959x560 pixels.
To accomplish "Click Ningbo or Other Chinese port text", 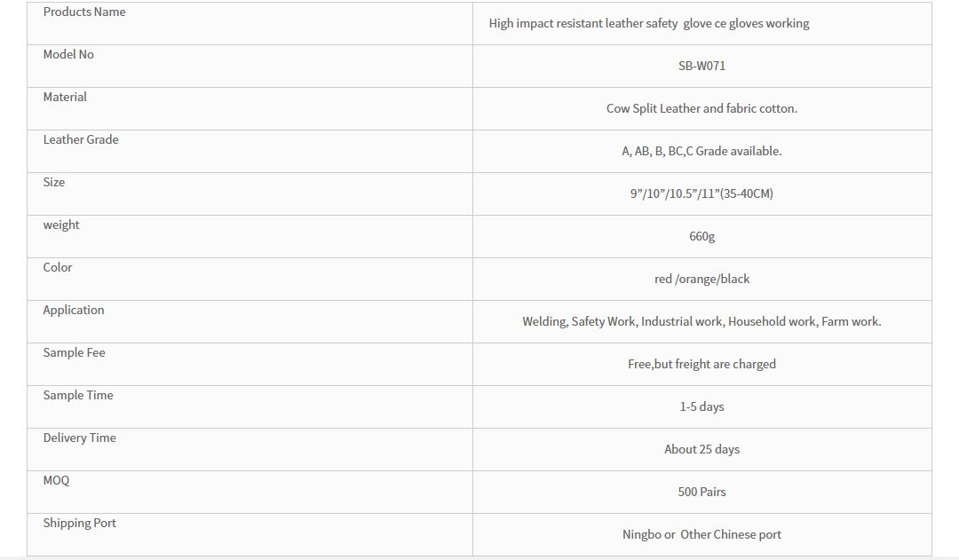I will (x=701, y=534).
